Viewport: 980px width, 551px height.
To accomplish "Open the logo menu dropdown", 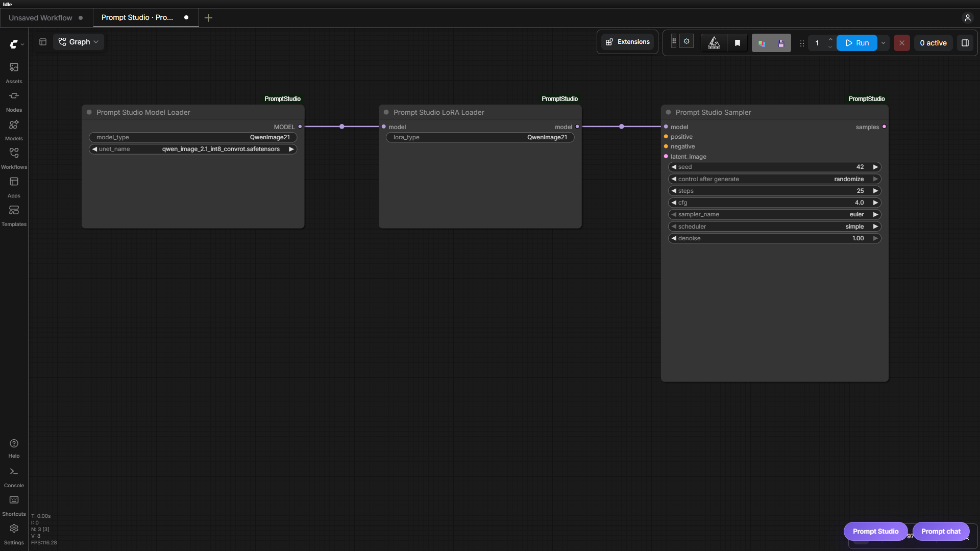I will 17,44.
